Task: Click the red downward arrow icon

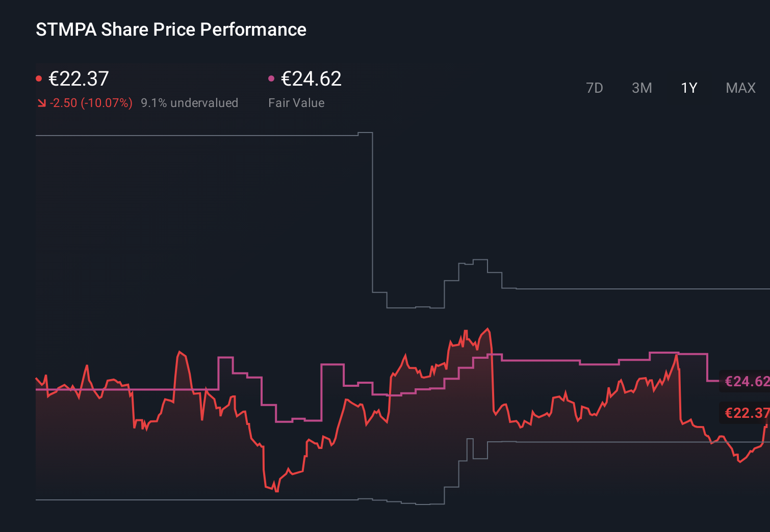Action: click(42, 103)
